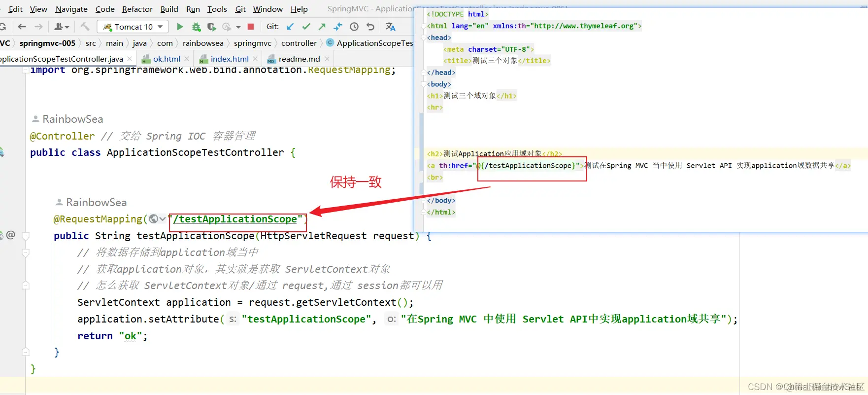
Task: Click the class icon before ApplicationScopeTest breadcrumb
Action: coord(330,43)
